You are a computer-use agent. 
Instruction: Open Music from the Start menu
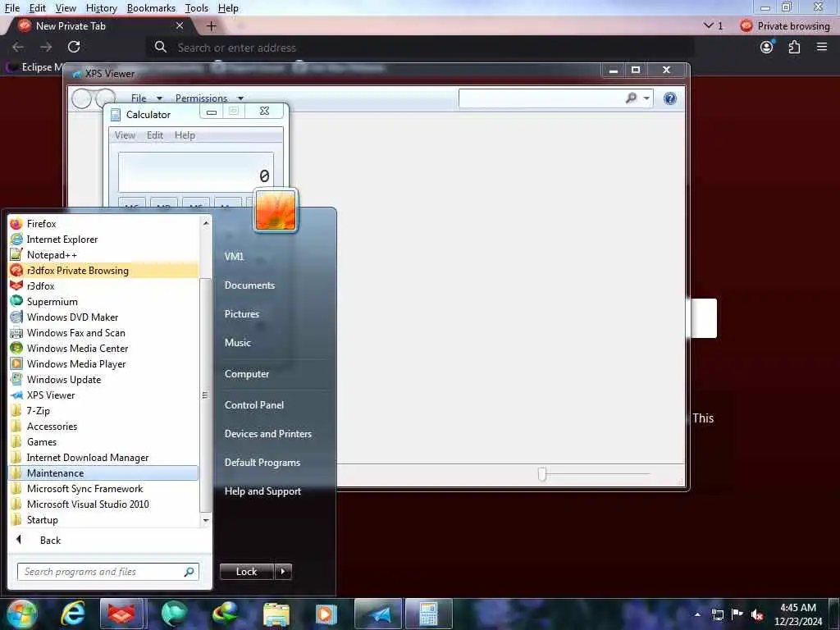coord(237,343)
